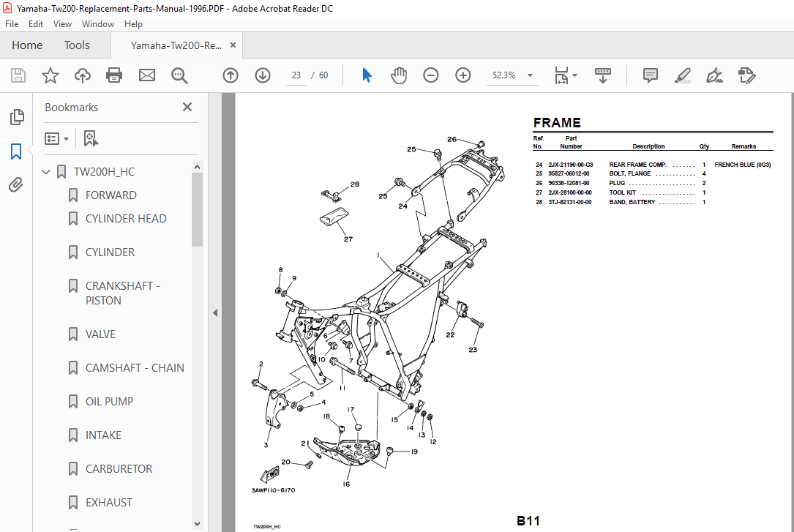Activate the selection arrow tool
Viewport: 794px width, 532px height.
click(x=367, y=75)
